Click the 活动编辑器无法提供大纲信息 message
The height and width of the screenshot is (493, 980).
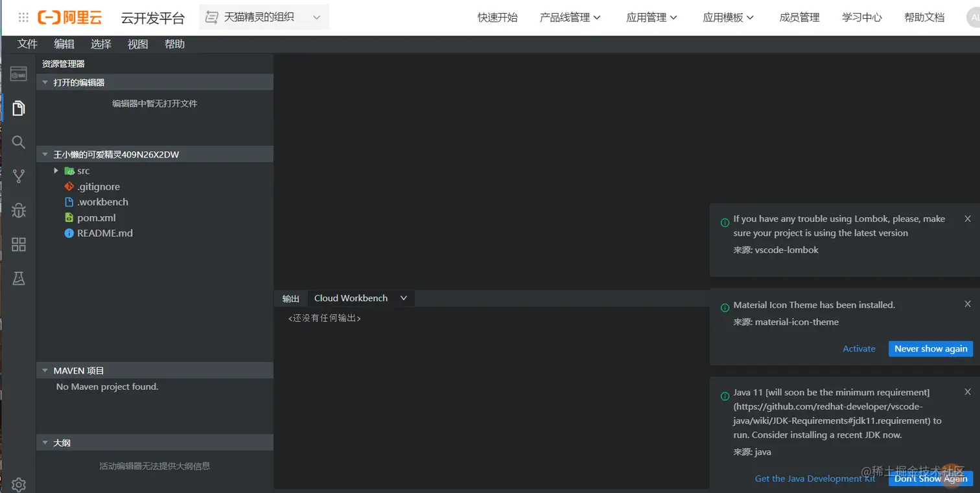coord(155,466)
